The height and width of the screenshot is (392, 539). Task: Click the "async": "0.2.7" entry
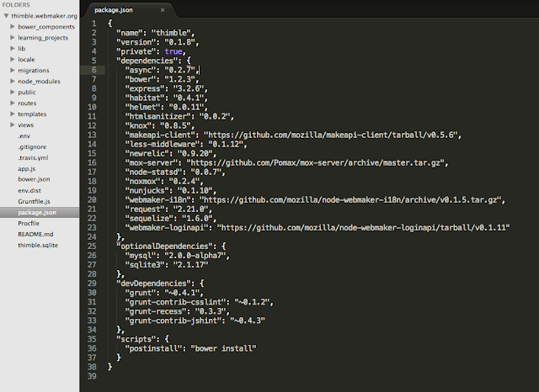coord(162,70)
